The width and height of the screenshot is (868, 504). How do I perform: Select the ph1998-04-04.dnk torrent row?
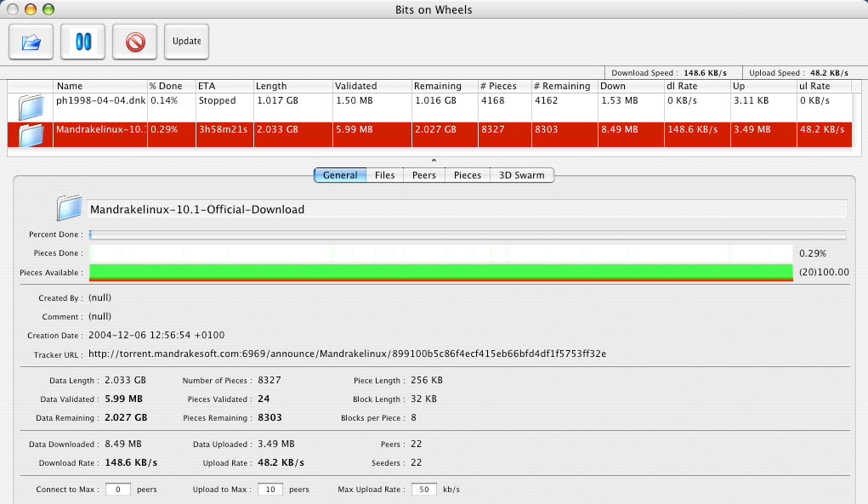pyautogui.click(x=429, y=107)
